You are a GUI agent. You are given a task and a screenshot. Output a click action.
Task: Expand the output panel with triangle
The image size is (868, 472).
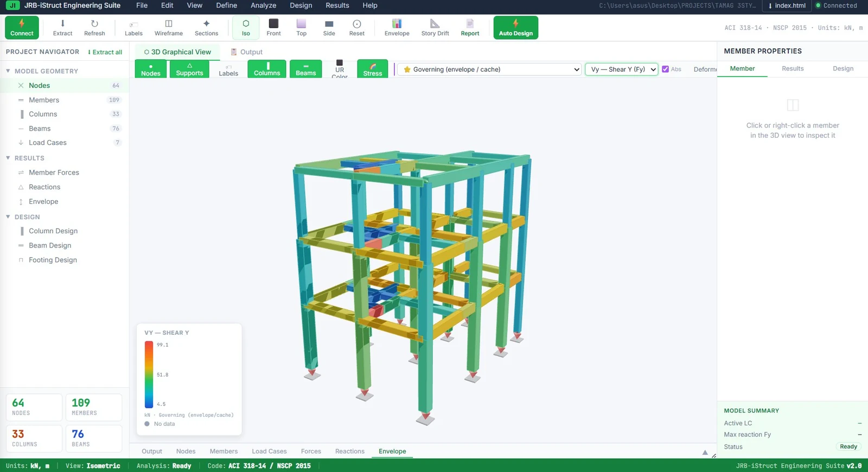(x=705, y=452)
